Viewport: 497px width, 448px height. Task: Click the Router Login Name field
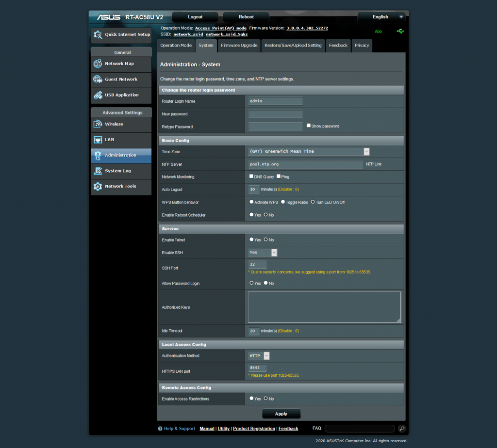coord(276,101)
